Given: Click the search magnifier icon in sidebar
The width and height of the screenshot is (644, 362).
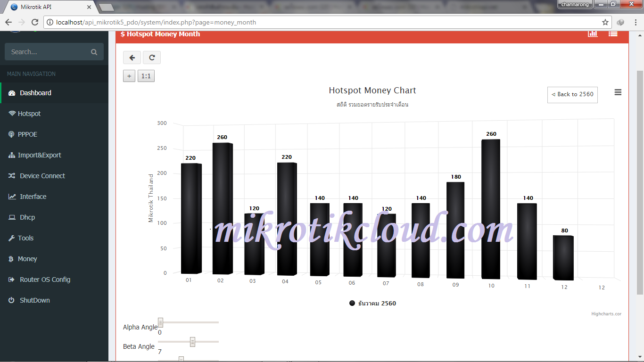Looking at the screenshot, I should [94, 52].
